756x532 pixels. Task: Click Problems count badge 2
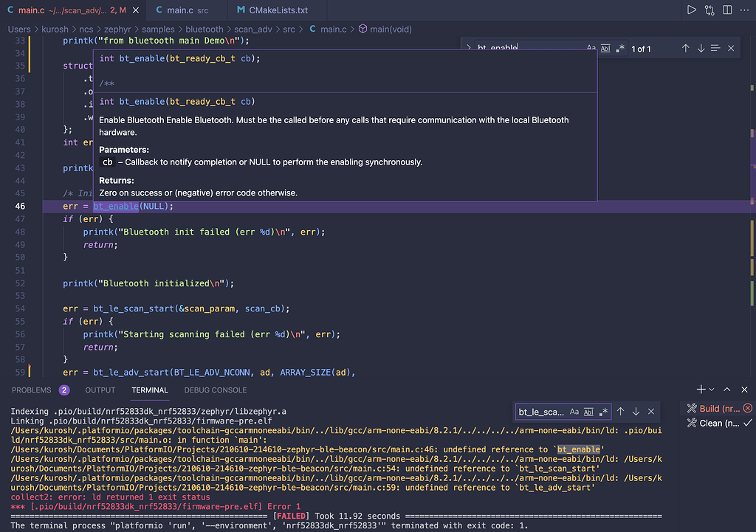(x=64, y=390)
